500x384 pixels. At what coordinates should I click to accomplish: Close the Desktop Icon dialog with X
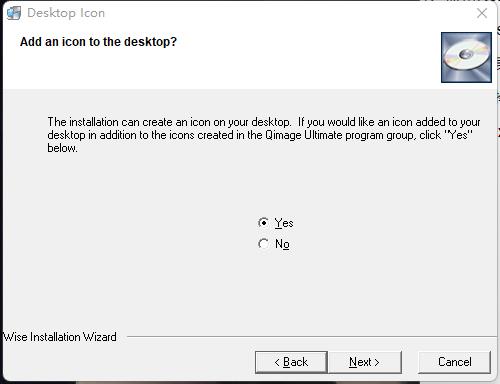(x=482, y=13)
